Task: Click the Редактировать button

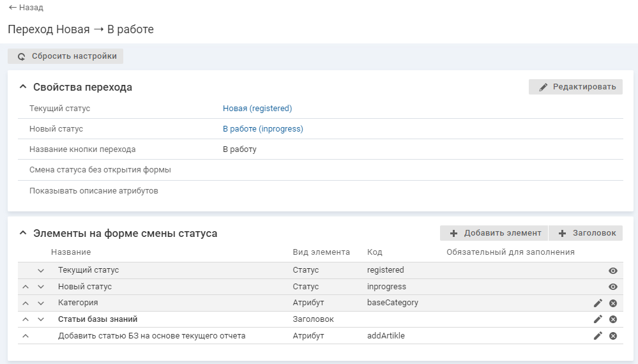Action: coord(576,87)
